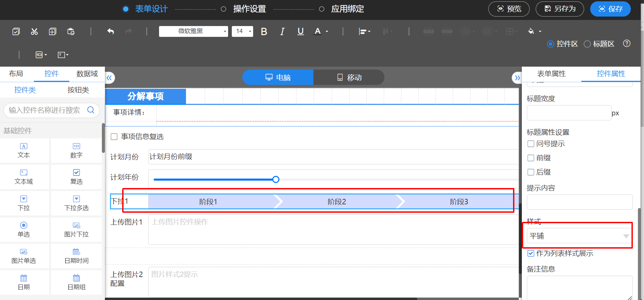Add the 文本域 textarea control
Image resolution: width=644 pixels, height=300 pixels.
pos(24,177)
